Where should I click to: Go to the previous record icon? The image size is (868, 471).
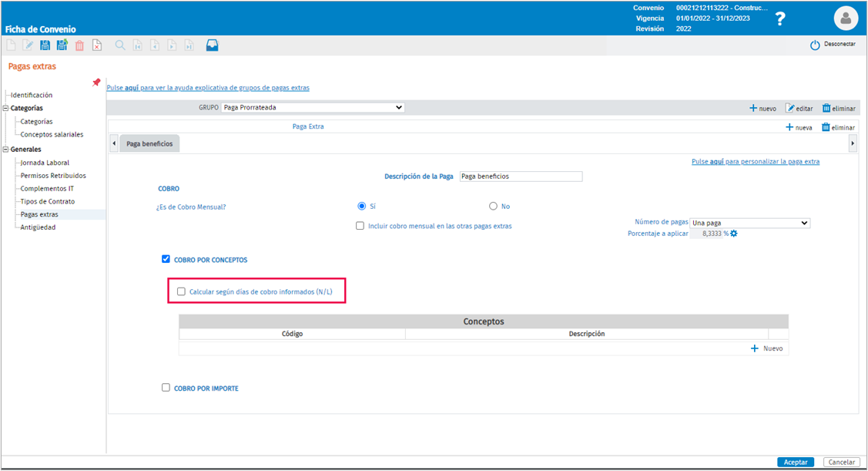(x=155, y=45)
